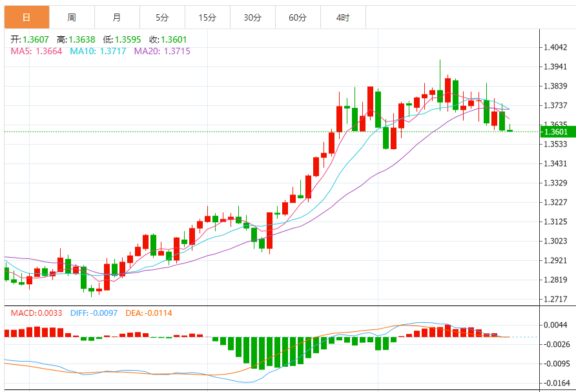The image size is (576, 392).
Task: Switch to the 5分 interval tab
Action: (x=162, y=17)
